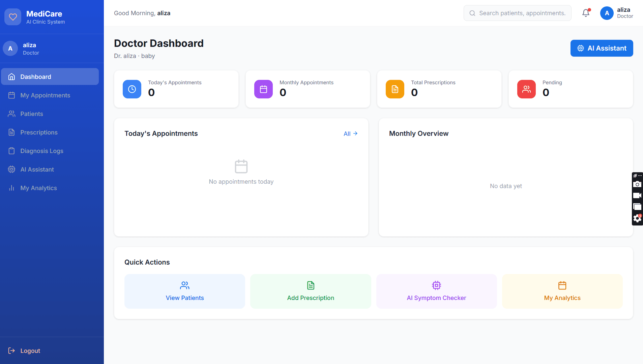This screenshot has width=643, height=364.
Task: Click the Good Morning, aliza greeting
Action: point(142,13)
